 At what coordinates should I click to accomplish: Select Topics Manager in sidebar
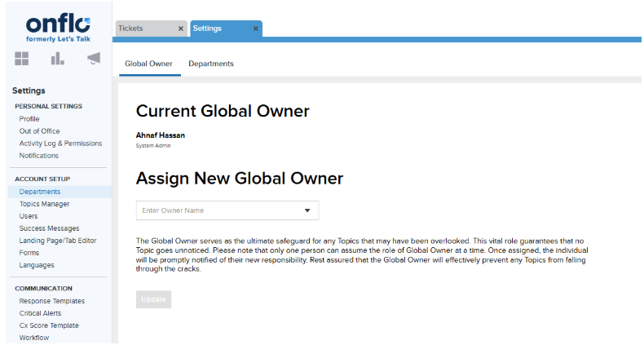click(44, 204)
